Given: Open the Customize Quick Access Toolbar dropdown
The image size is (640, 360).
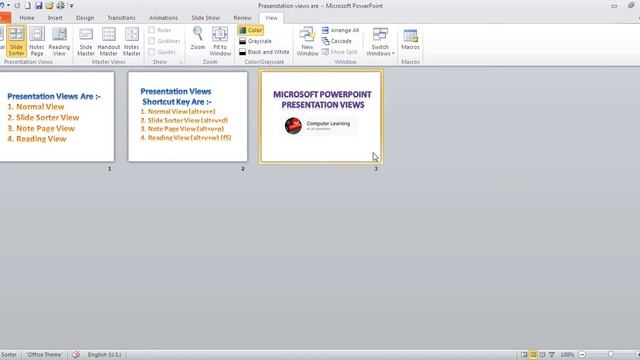Looking at the screenshot, I should point(71,6).
